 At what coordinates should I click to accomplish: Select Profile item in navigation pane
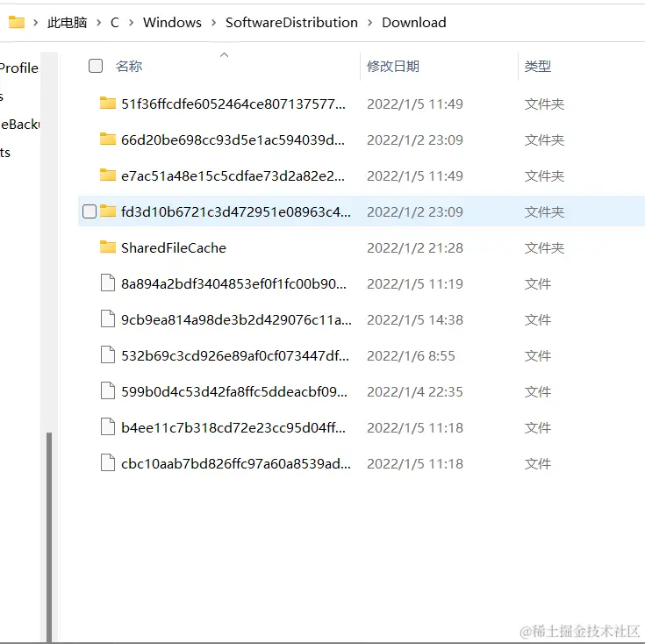tap(19, 68)
